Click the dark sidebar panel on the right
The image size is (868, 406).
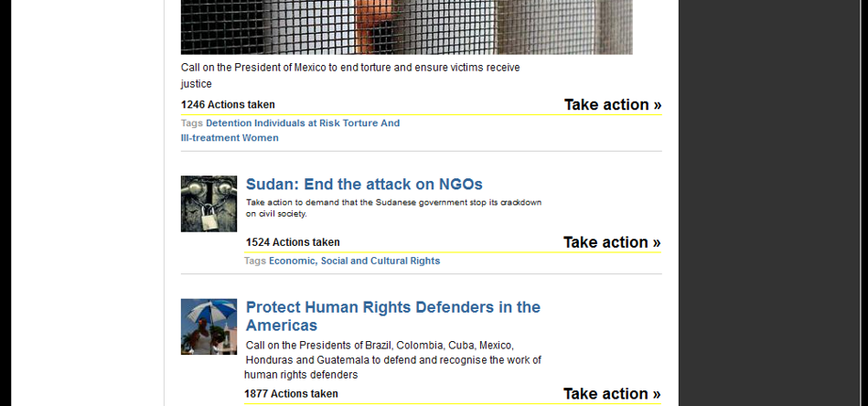click(769, 203)
